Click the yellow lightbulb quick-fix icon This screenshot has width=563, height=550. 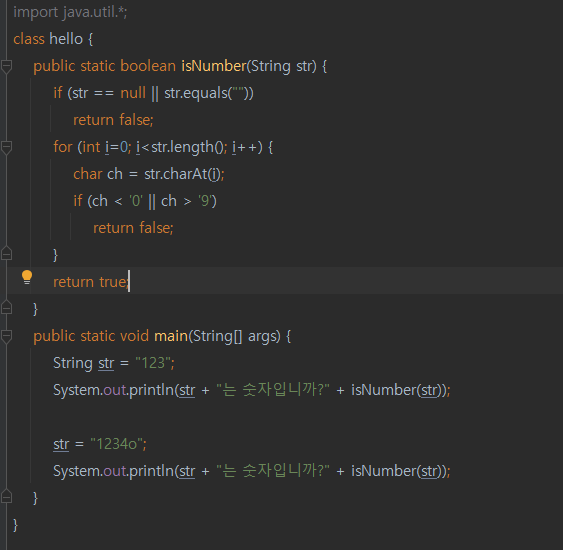point(27,277)
